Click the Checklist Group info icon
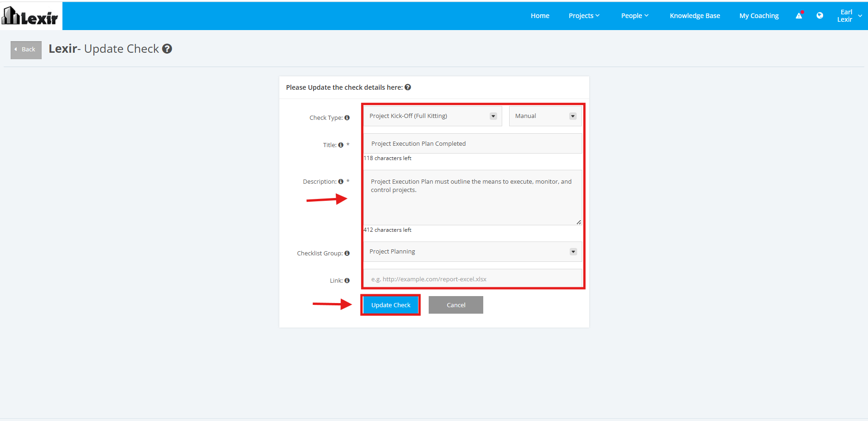868x421 pixels. coord(347,253)
